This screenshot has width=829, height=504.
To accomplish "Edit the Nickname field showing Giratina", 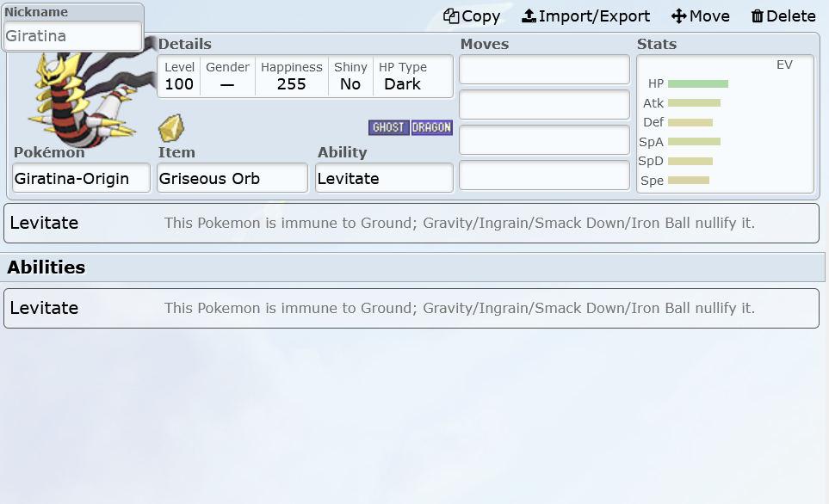I will 72,36.
